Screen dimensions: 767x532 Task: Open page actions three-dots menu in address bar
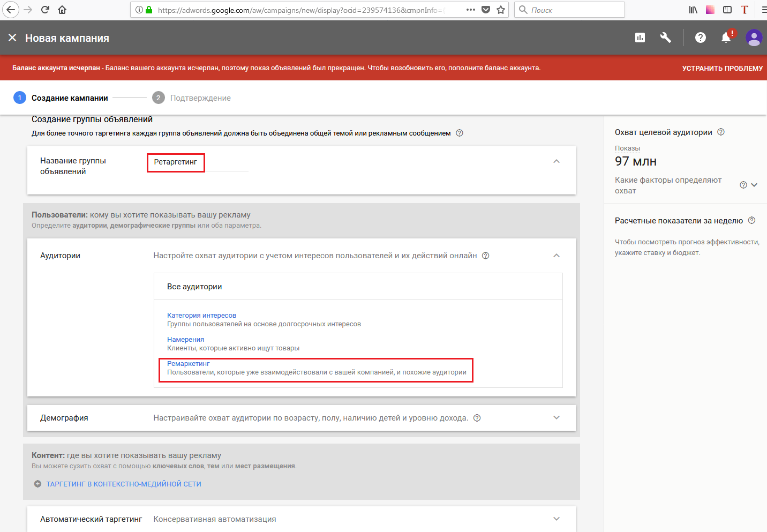pyautogui.click(x=471, y=10)
